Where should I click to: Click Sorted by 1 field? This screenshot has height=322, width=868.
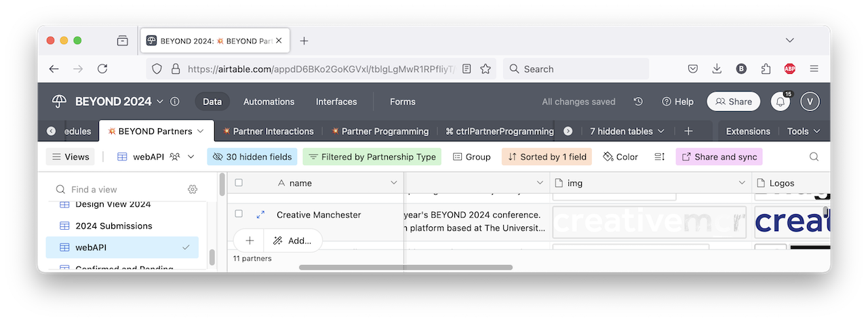click(547, 157)
